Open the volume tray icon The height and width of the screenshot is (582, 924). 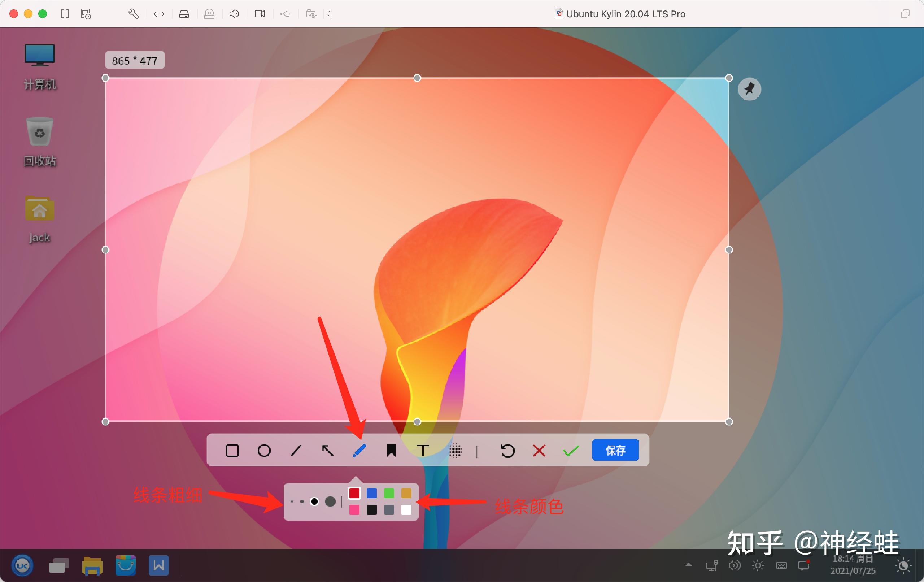pyautogui.click(x=735, y=565)
